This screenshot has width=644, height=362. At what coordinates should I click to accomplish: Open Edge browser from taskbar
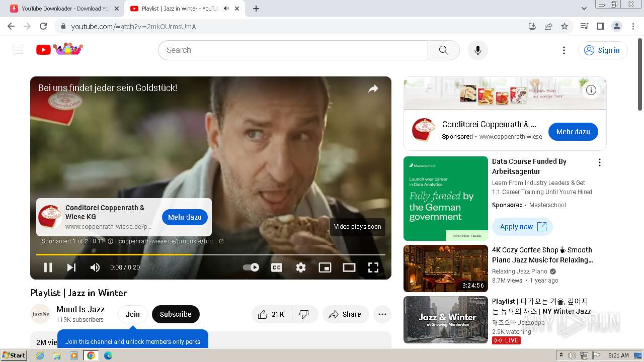pyautogui.click(x=108, y=355)
